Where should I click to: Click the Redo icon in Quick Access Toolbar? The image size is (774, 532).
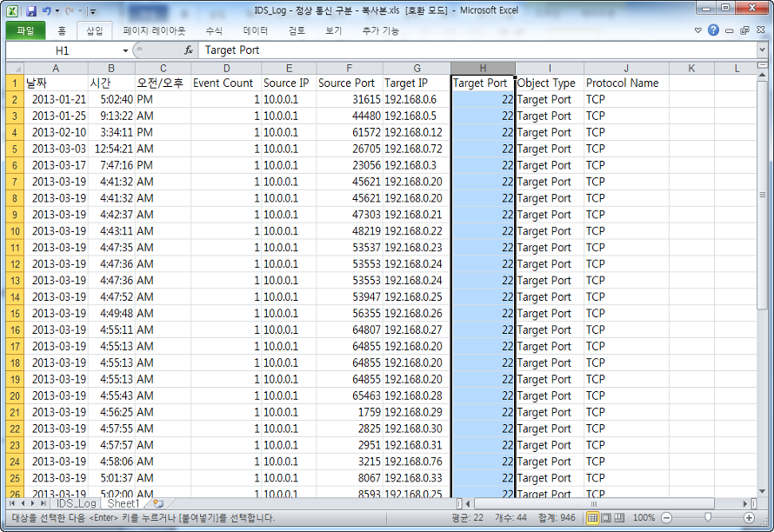point(69,10)
